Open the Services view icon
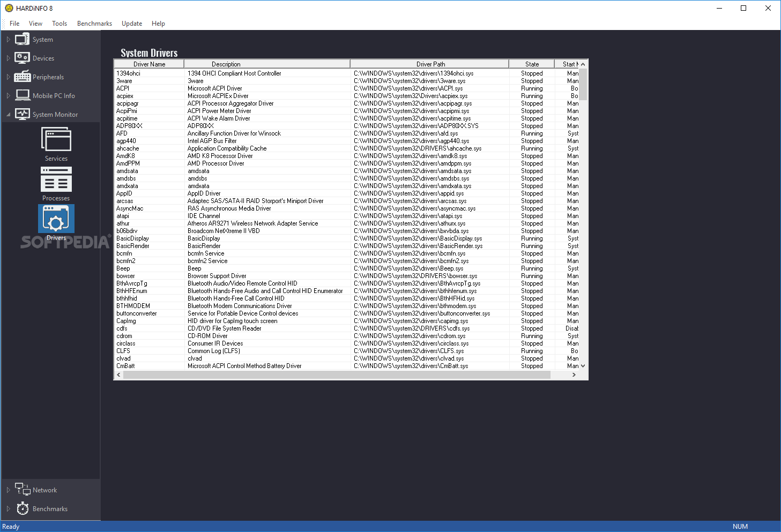 click(x=56, y=140)
